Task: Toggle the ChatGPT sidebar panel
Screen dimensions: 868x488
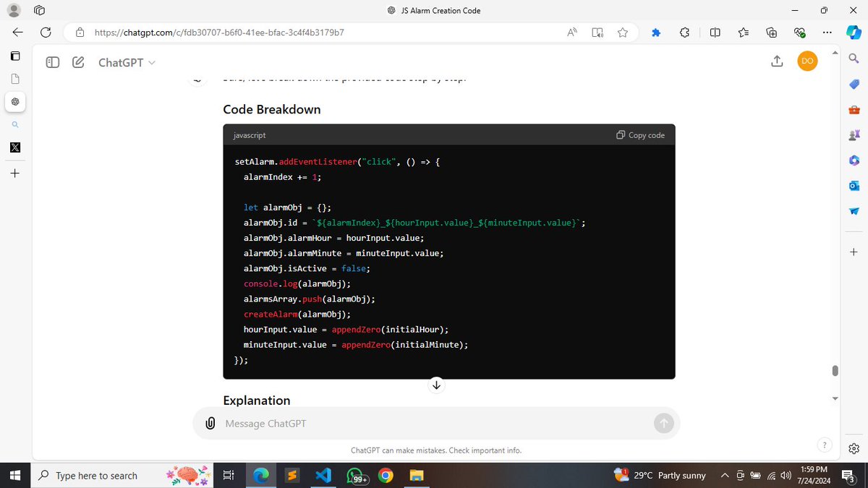Action: [53, 62]
